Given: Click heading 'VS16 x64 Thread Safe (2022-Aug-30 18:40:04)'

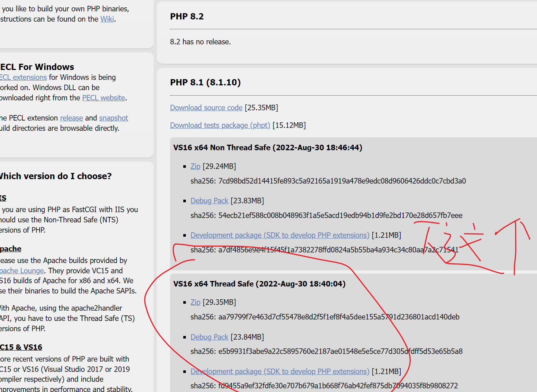Looking at the screenshot, I should click(x=259, y=284).
